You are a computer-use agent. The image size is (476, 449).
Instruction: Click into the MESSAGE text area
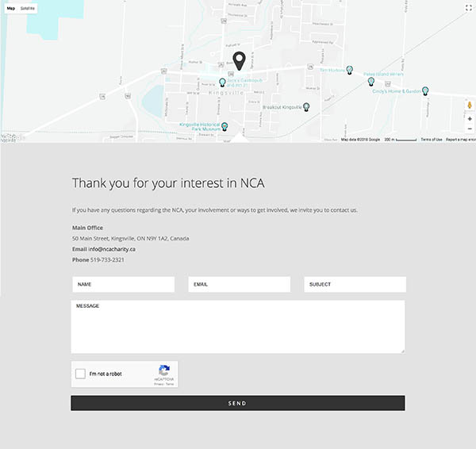point(238,326)
